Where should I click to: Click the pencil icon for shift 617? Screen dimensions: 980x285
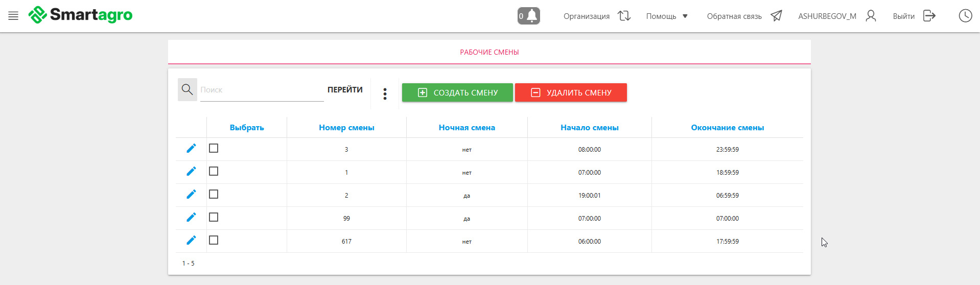tap(191, 241)
